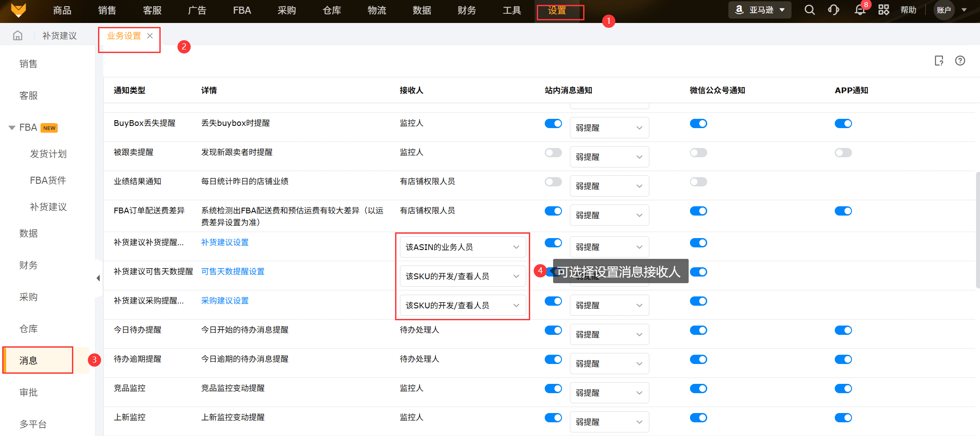Enable 被跟卖提醒 微信公众号 switch
The image size is (980, 436).
[698, 152]
